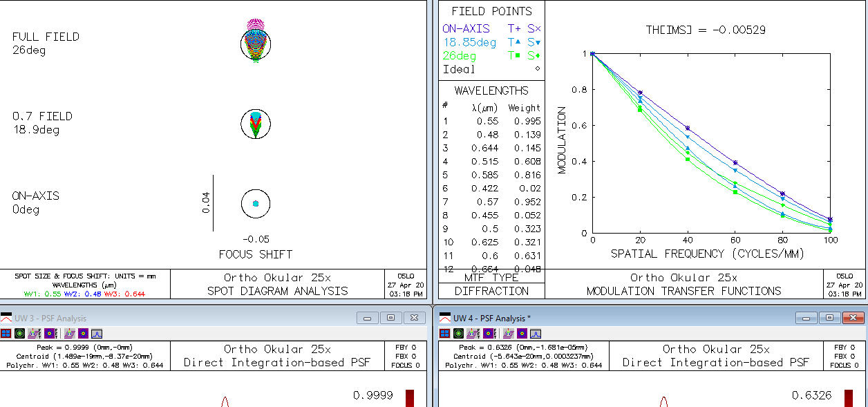Show the PSF line scan plot in UW 4
The image size is (868, 407).
point(536,333)
